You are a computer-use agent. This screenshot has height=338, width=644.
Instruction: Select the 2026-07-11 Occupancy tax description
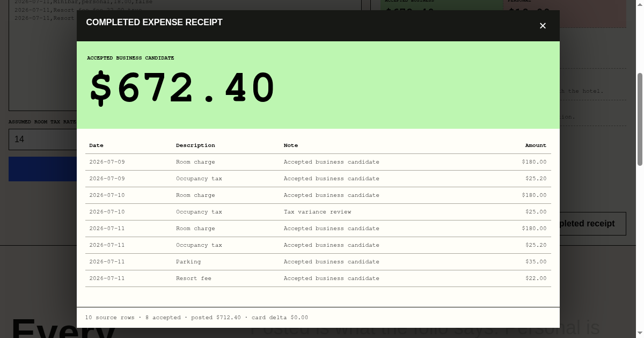click(199, 245)
